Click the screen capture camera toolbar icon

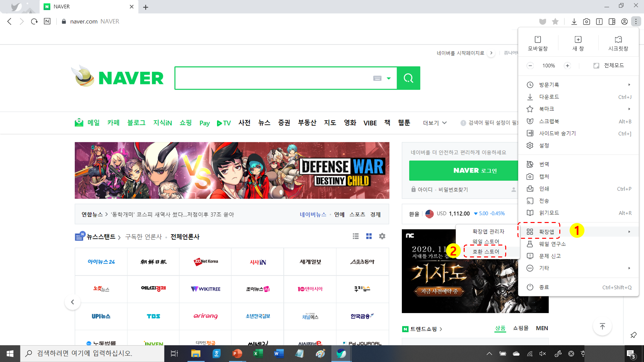(586, 22)
